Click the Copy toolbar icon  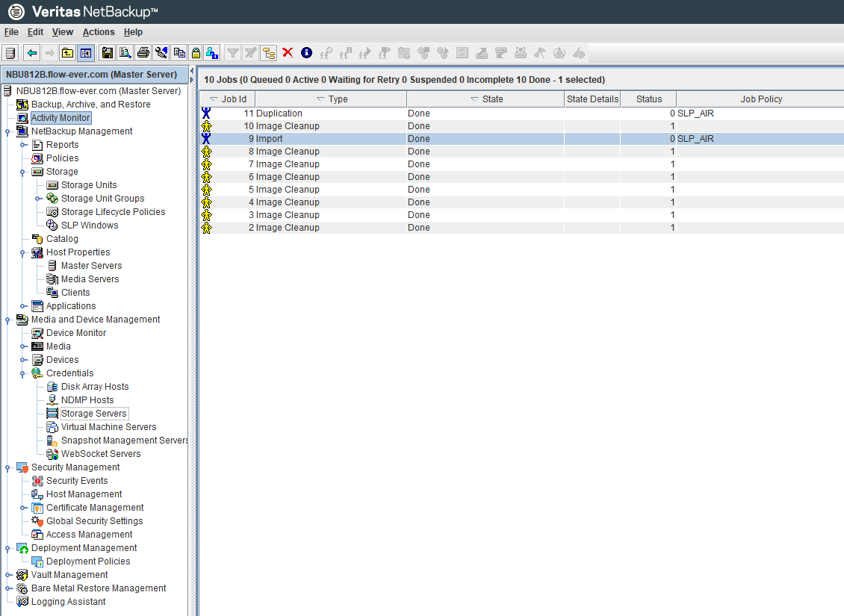click(179, 53)
